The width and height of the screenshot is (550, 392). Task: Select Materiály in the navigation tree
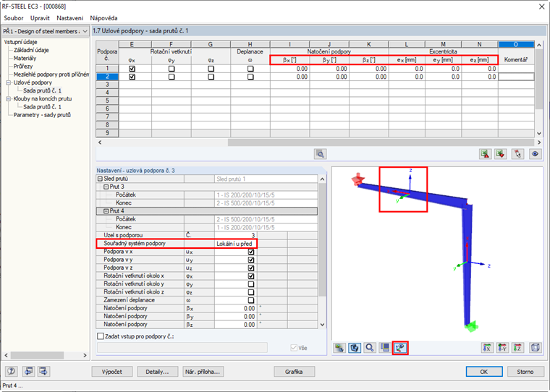point(25,58)
